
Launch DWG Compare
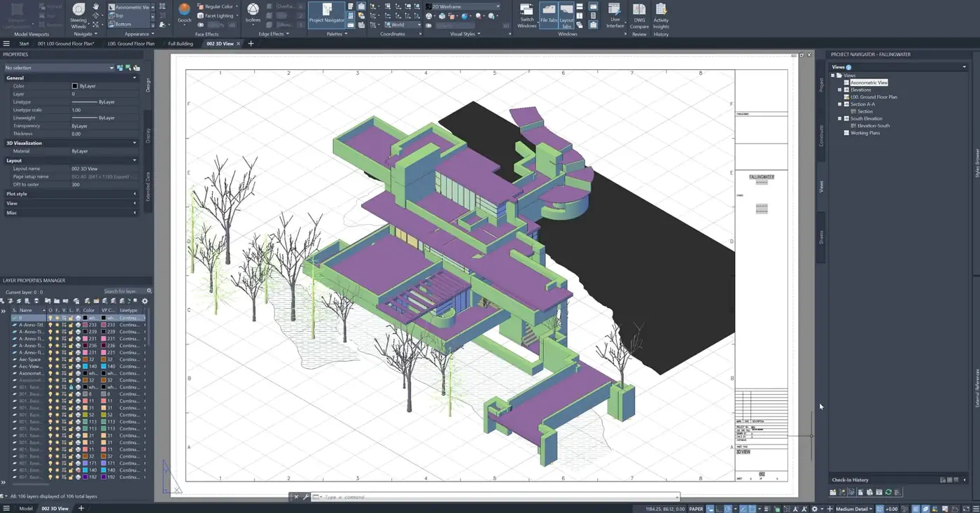(639, 15)
